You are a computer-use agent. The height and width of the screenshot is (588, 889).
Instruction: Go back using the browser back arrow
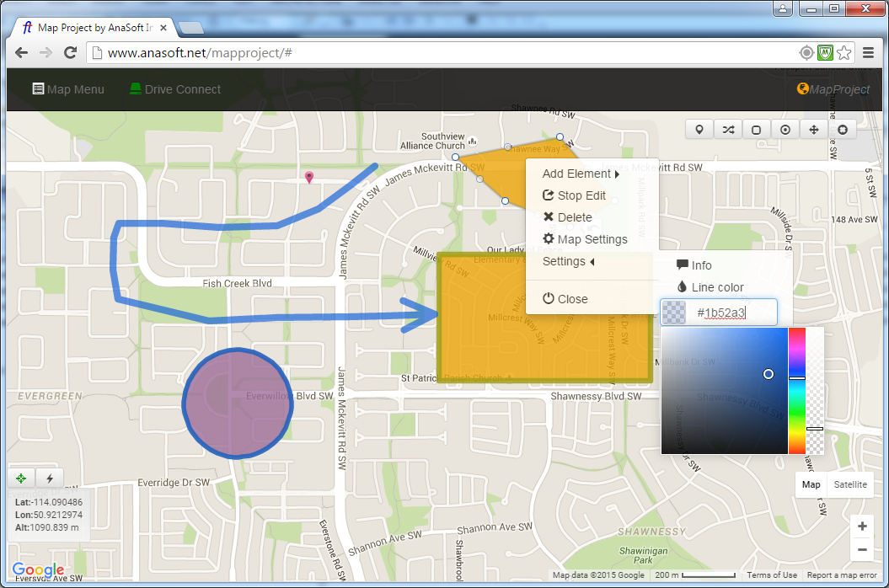22,53
